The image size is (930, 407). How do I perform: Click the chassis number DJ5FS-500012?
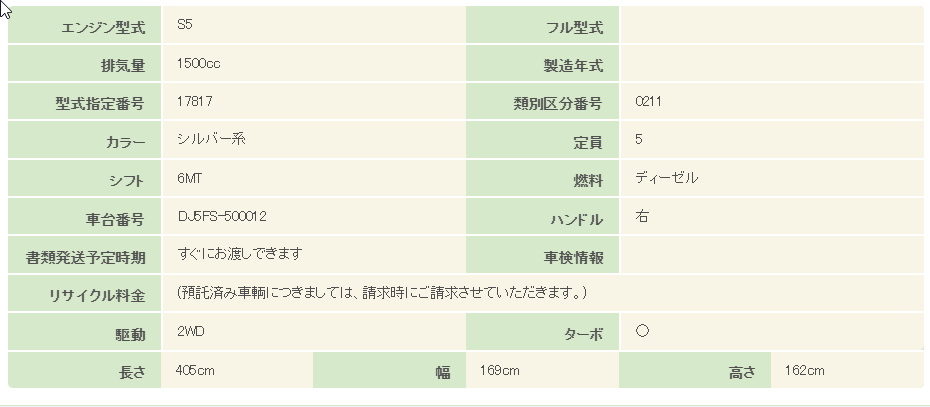[x=221, y=216]
